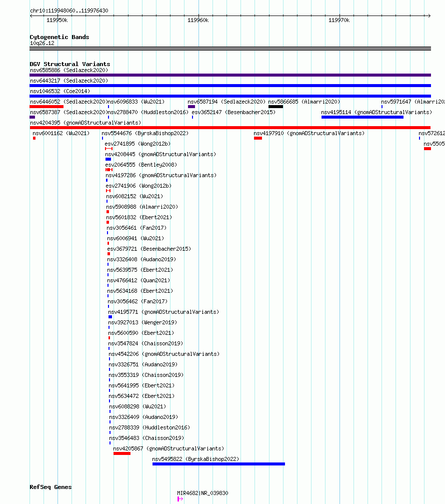Select nsv5641995 (Ebert2021) label
Screen dimensions: 445x504
click(142, 385)
